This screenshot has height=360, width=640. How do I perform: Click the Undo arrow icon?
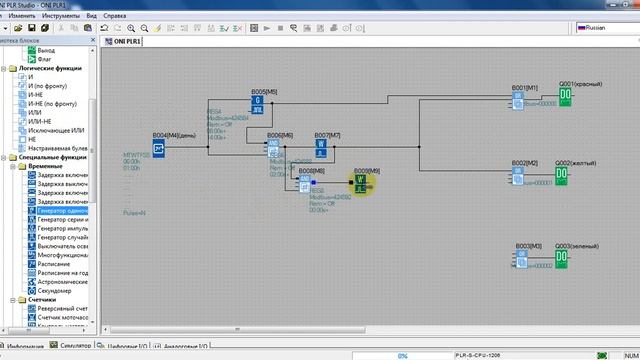104,28
